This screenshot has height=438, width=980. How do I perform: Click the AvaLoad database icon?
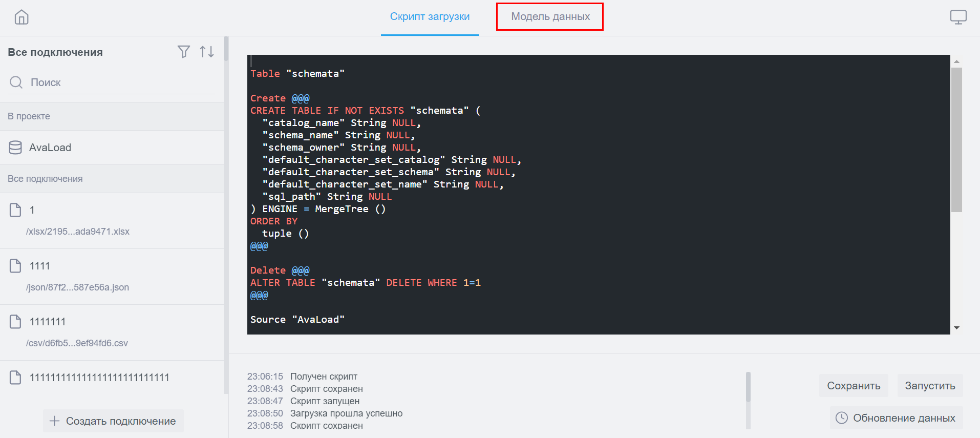click(x=15, y=148)
